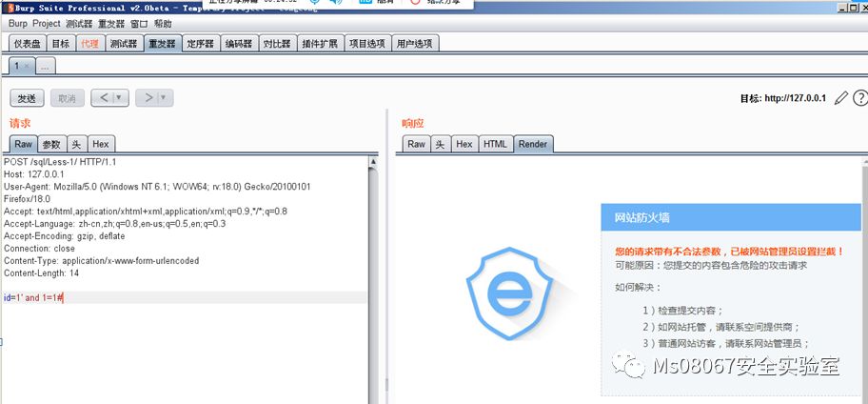868x404 pixels.
Task: Click the Content-Length: 14 header line
Action: [x=42, y=273]
